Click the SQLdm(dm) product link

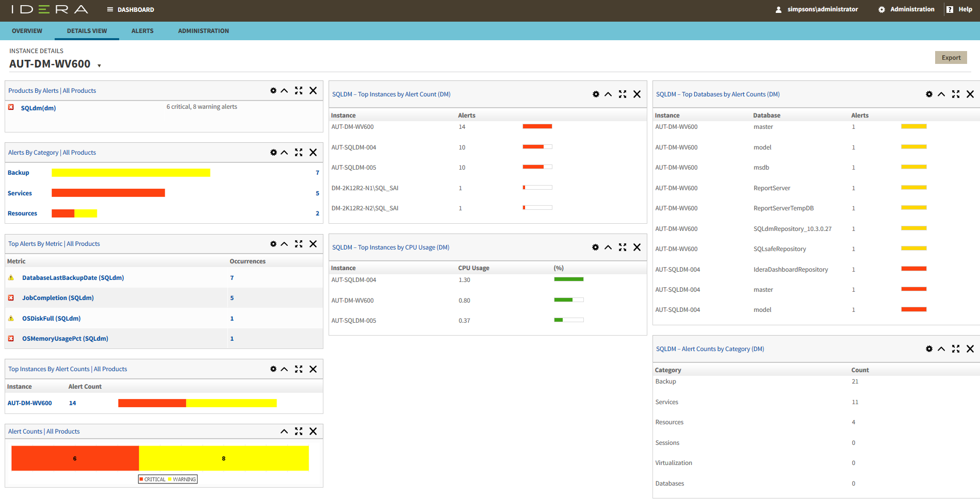pos(38,108)
